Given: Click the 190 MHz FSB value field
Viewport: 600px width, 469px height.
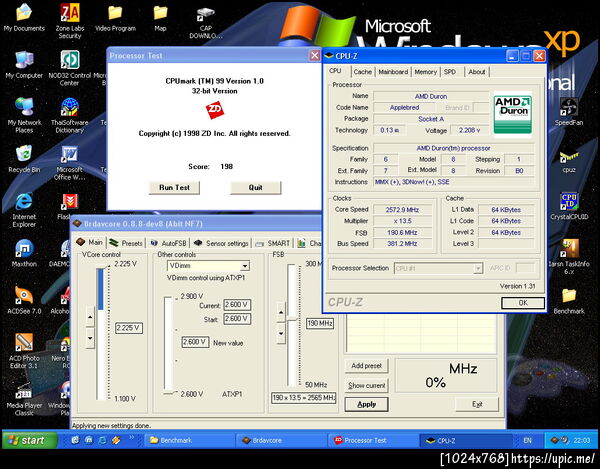Looking at the screenshot, I should tap(320, 323).
